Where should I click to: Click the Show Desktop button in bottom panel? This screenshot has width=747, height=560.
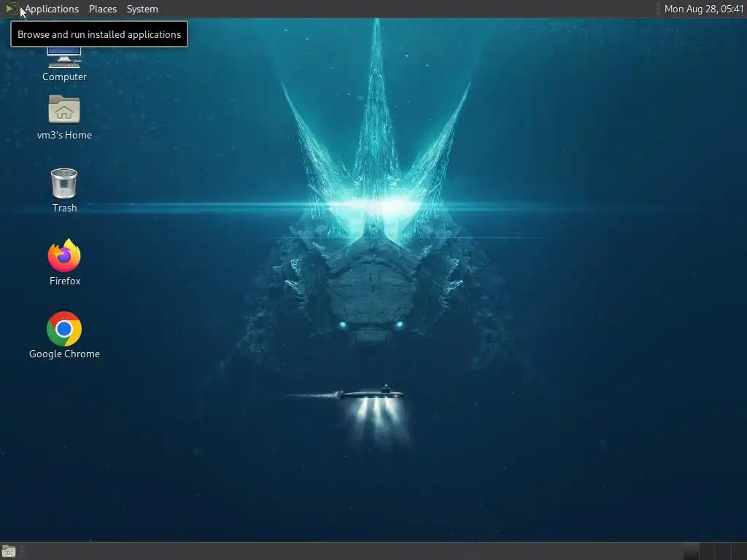pos(9,551)
